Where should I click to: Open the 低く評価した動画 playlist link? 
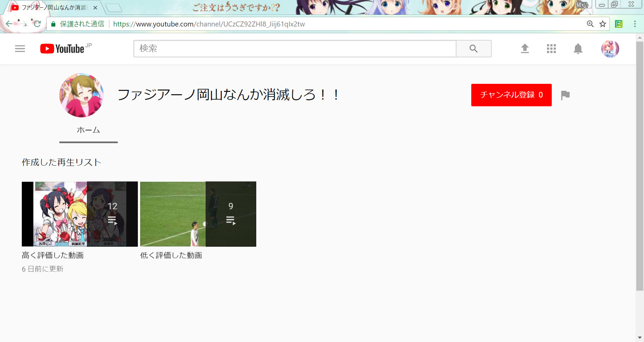tap(171, 255)
